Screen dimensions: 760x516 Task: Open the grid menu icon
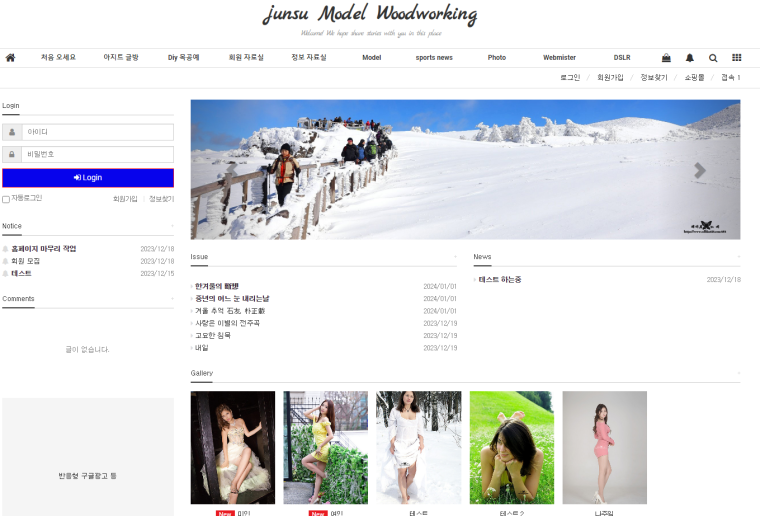[x=737, y=58]
